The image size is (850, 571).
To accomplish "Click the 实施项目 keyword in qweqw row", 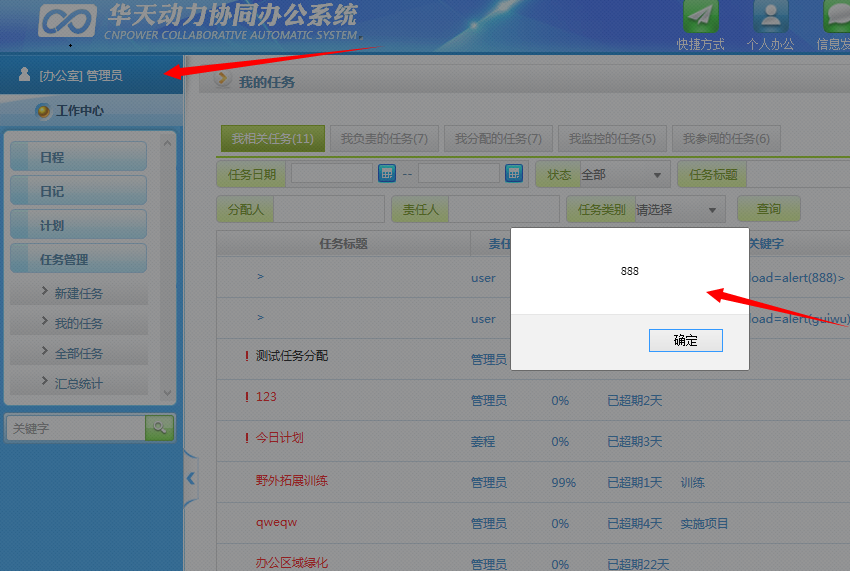I will coord(704,523).
